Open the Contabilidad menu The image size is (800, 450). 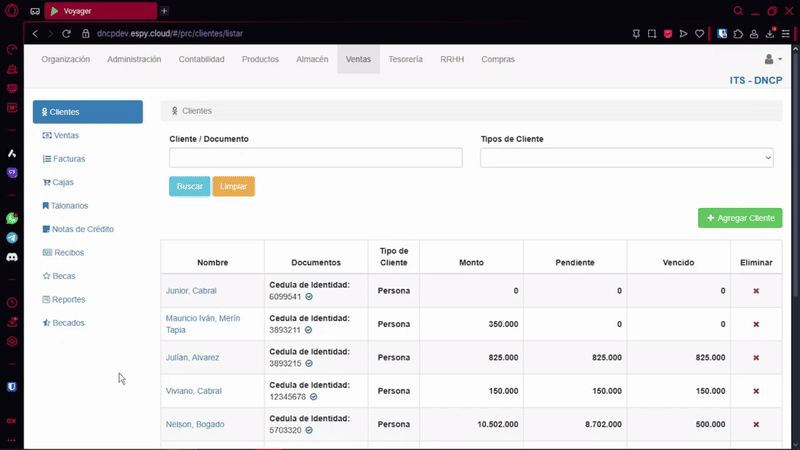point(201,59)
